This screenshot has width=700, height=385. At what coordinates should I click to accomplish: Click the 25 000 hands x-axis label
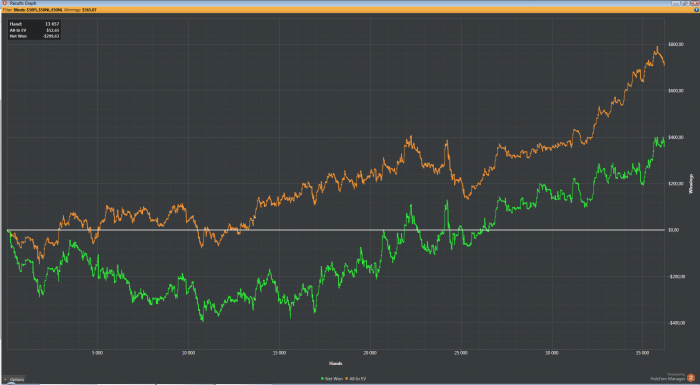(461, 353)
